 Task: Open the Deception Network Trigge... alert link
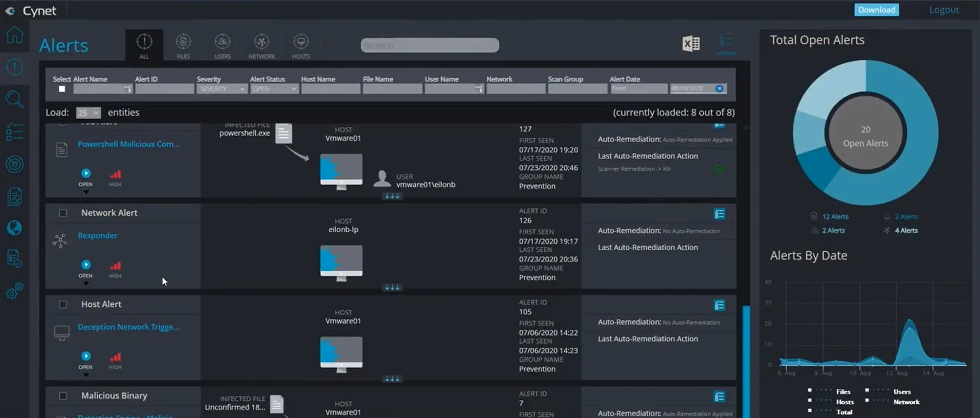click(128, 327)
